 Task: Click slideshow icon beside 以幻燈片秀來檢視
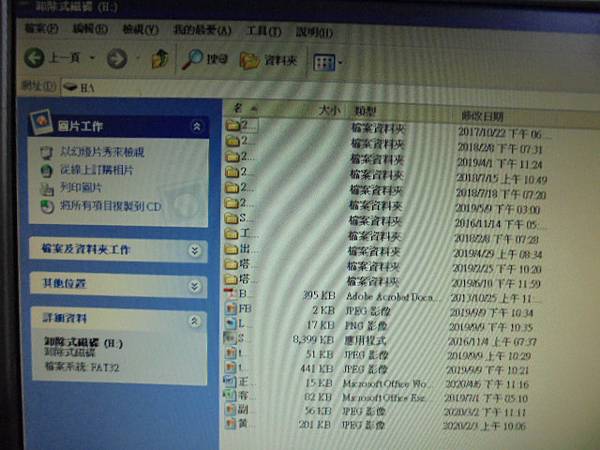tap(46, 152)
